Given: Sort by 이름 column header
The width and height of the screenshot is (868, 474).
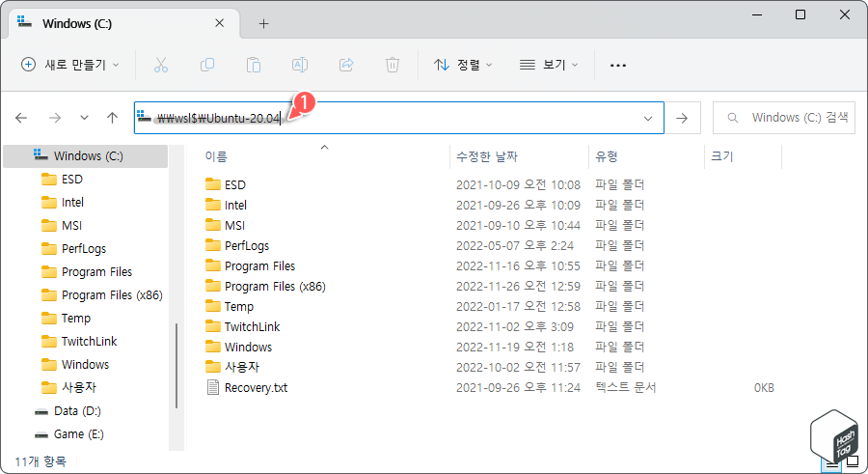Looking at the screenshot, I should [216, 157].
